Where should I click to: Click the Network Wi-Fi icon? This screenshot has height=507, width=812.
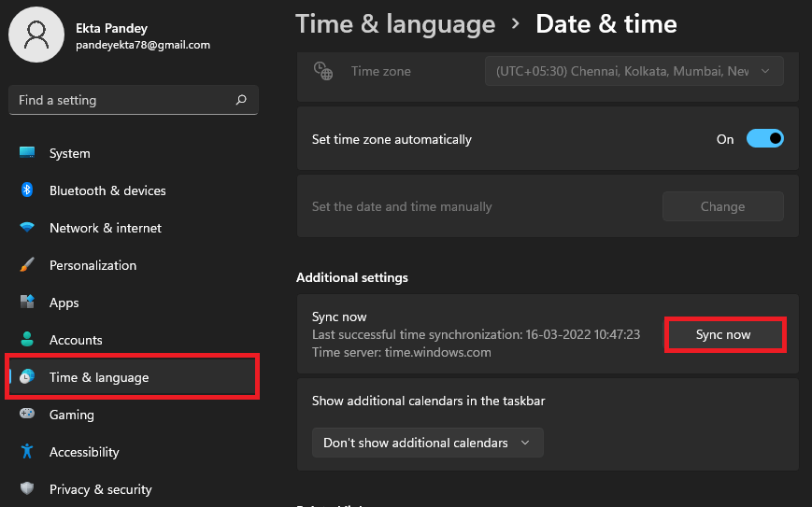[27, 228]
